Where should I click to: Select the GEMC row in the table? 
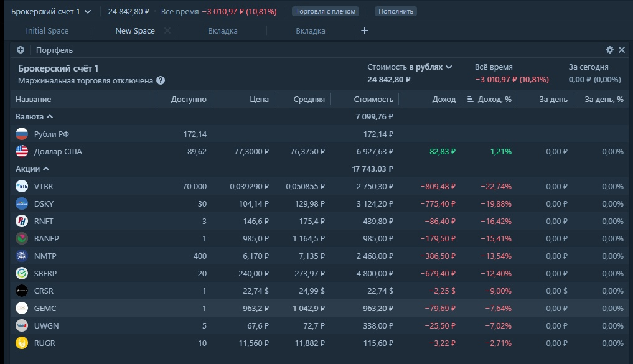click(x=187, y=308)
